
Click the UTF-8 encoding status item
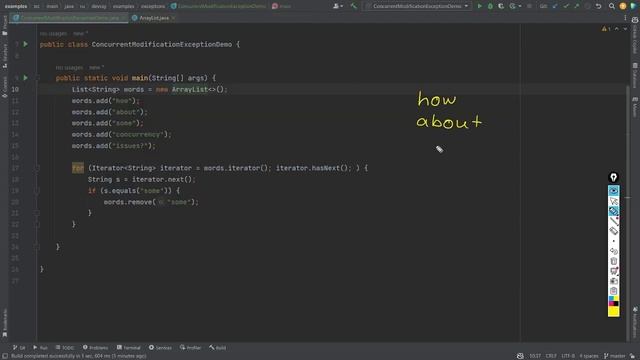(x=568, y=356)
